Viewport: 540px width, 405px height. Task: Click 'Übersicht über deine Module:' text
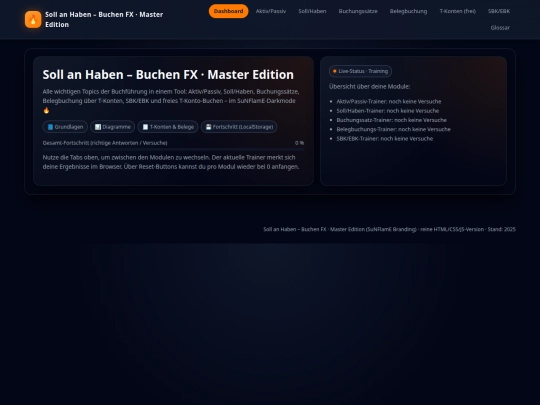(370, 86)
